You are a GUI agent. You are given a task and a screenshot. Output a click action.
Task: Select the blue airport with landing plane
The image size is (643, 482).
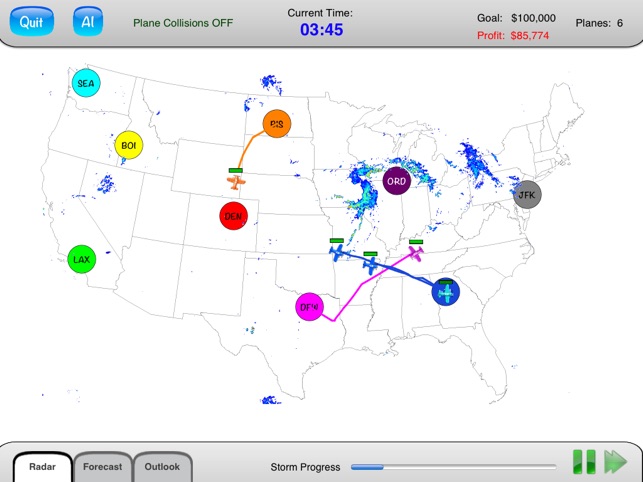[446, 292]
